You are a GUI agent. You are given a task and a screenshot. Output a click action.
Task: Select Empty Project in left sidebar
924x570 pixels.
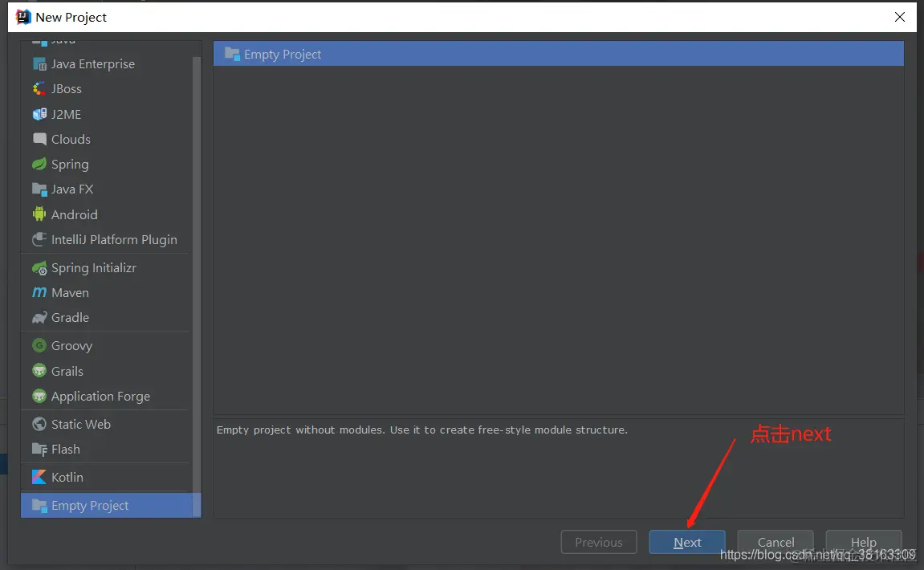coord(111,506)
